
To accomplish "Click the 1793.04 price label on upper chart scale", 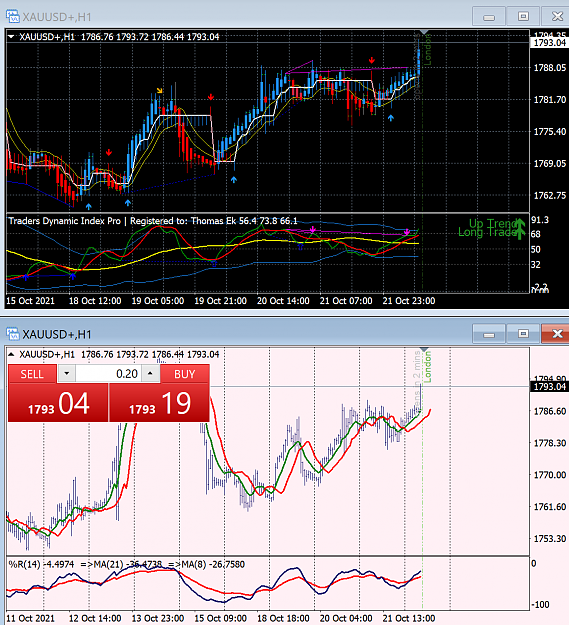I will pos(549,43).
